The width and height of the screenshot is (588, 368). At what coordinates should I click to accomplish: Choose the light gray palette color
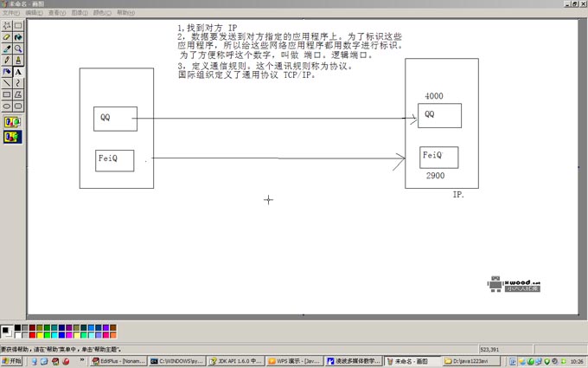25,335
